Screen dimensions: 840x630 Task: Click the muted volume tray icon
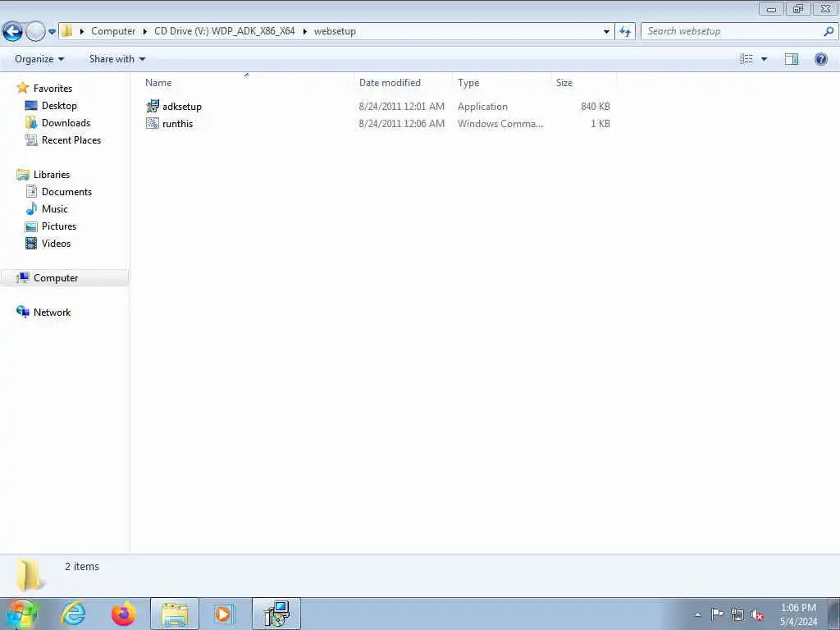[x=757, y=614]
